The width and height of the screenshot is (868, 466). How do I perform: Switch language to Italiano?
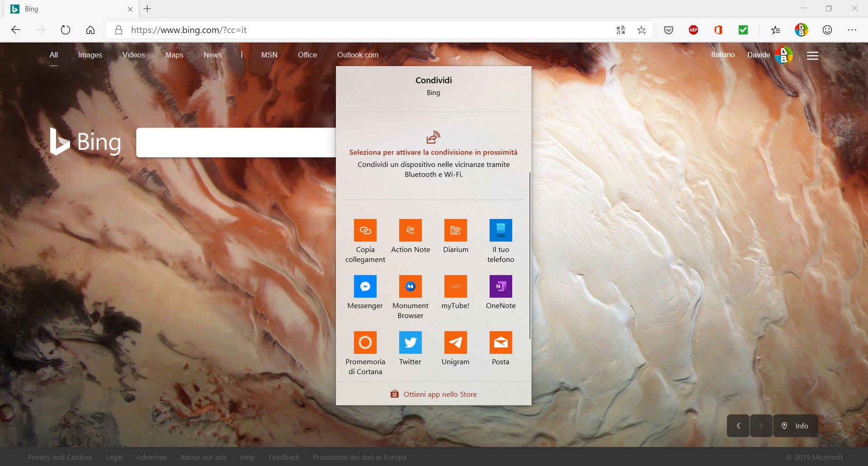click(x=723, y=54)
